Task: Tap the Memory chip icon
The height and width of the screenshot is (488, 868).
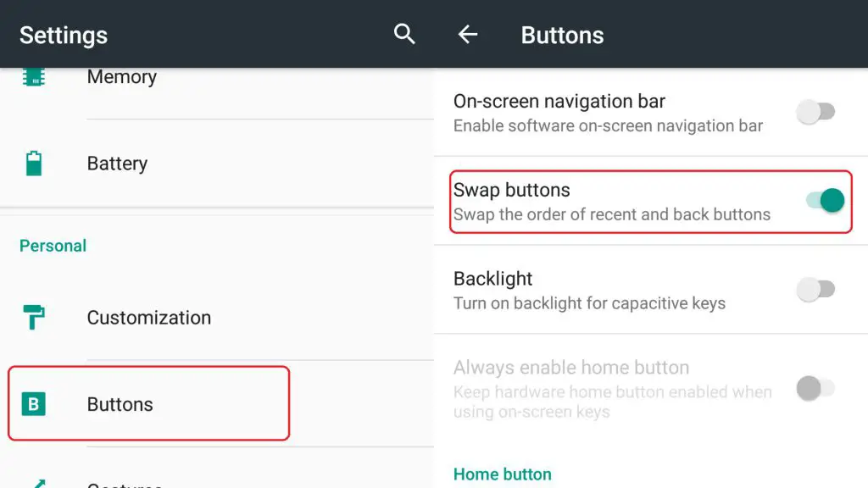Action: click(34, 77)
